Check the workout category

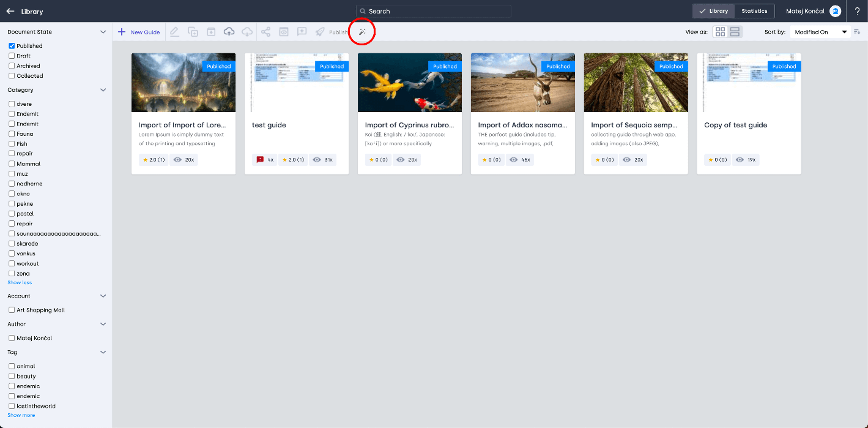(x=12, y=263)
